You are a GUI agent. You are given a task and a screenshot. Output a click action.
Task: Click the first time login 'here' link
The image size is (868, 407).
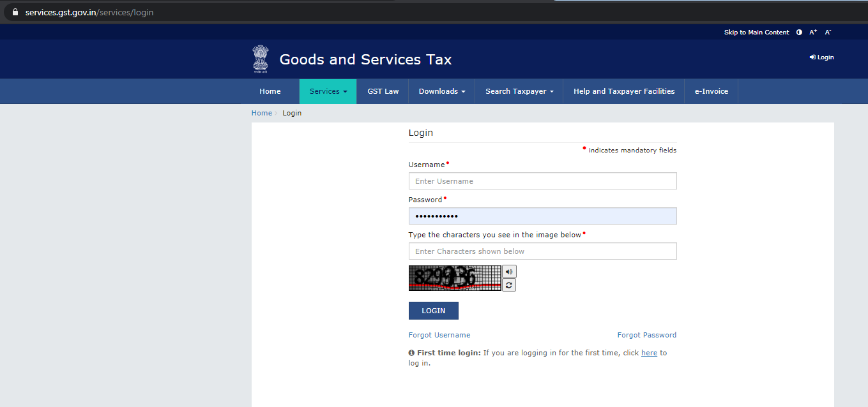point(649,353)
